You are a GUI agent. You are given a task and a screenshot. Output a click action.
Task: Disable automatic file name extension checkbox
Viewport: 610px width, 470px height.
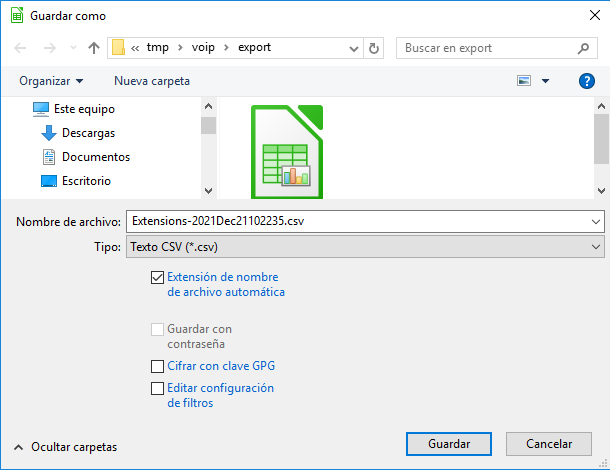157,278
